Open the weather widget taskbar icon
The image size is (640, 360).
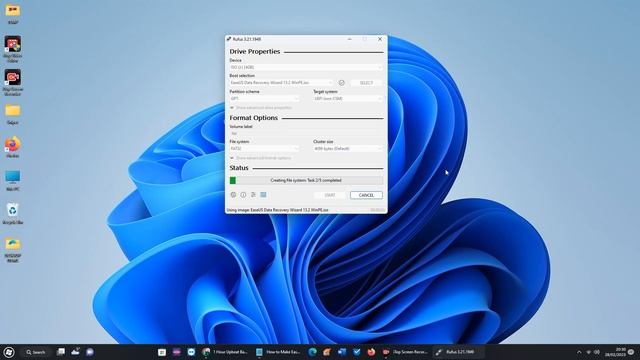(76, 352)
